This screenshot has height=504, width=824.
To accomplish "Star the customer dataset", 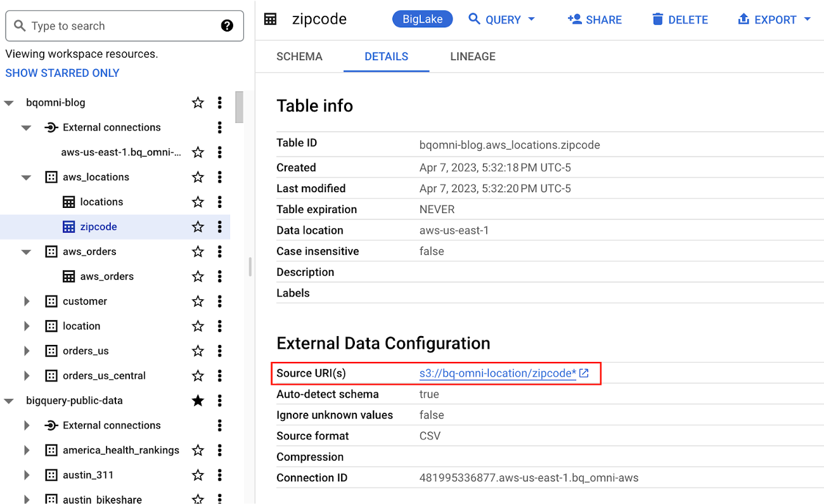I will coord(198,301).
